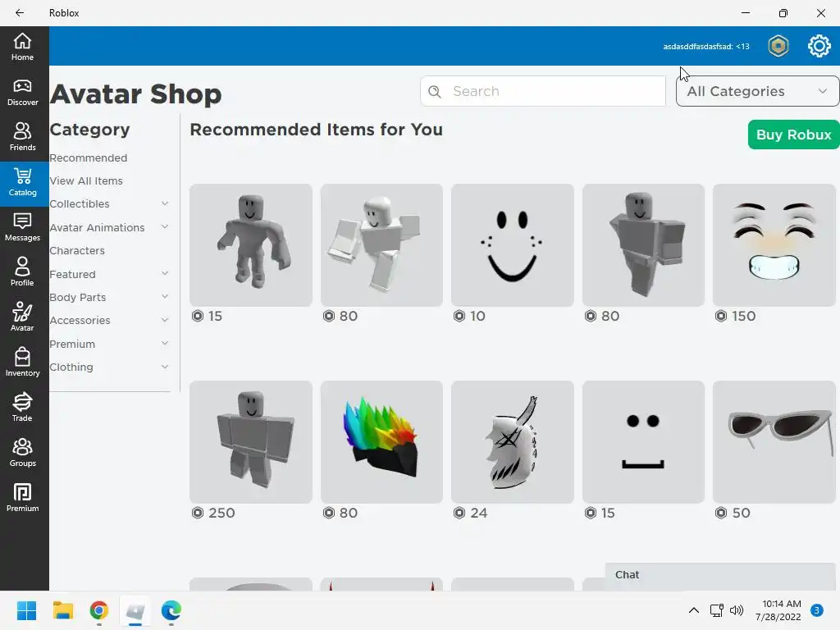Open the sunglasses item priced 50
Screen dimensions: 840x630
[x=774, y=442]
